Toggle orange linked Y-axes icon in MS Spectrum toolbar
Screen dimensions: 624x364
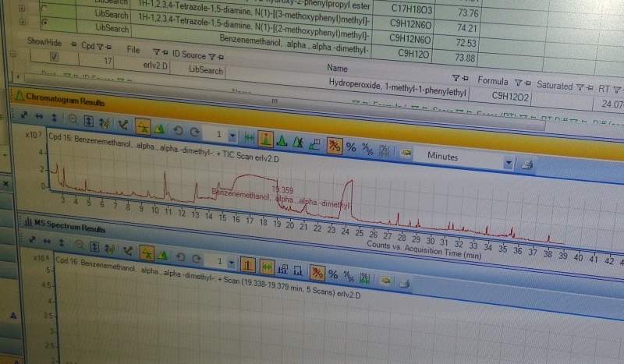point(317,273)
